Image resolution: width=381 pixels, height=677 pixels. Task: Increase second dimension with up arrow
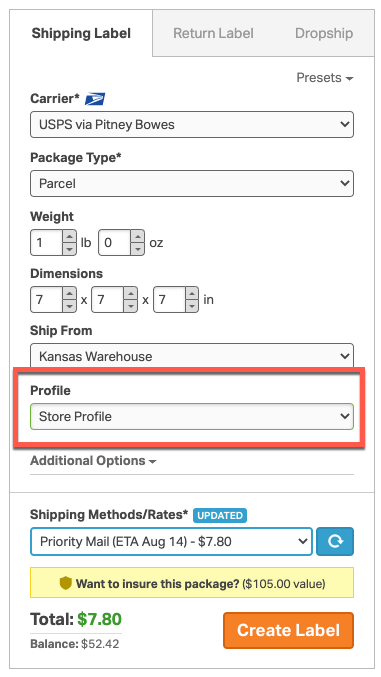tap(130, 294)
